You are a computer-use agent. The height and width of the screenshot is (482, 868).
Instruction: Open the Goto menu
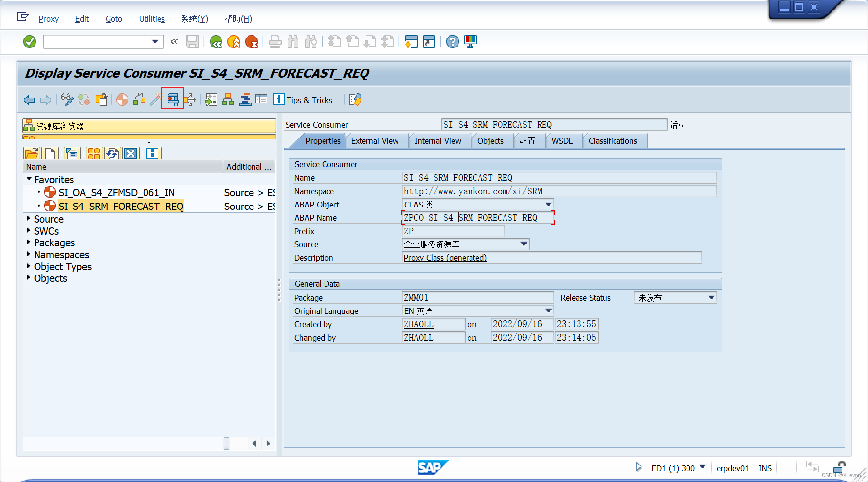(113, 19)
